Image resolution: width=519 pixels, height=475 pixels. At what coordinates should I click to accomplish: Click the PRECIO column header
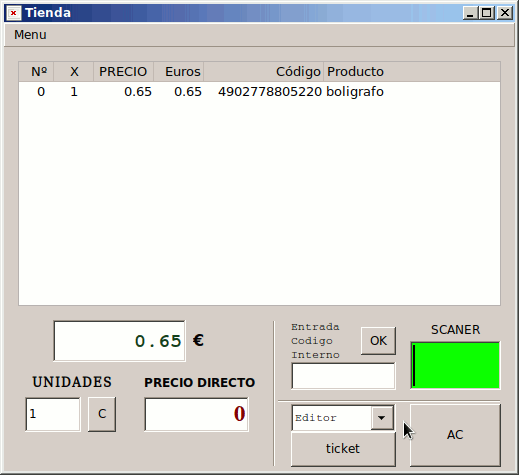pyautogui.click(x=123, y=72)
